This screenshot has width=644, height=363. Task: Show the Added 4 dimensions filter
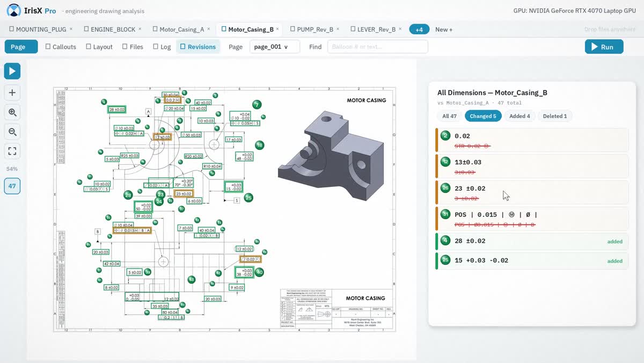(519, 116)
